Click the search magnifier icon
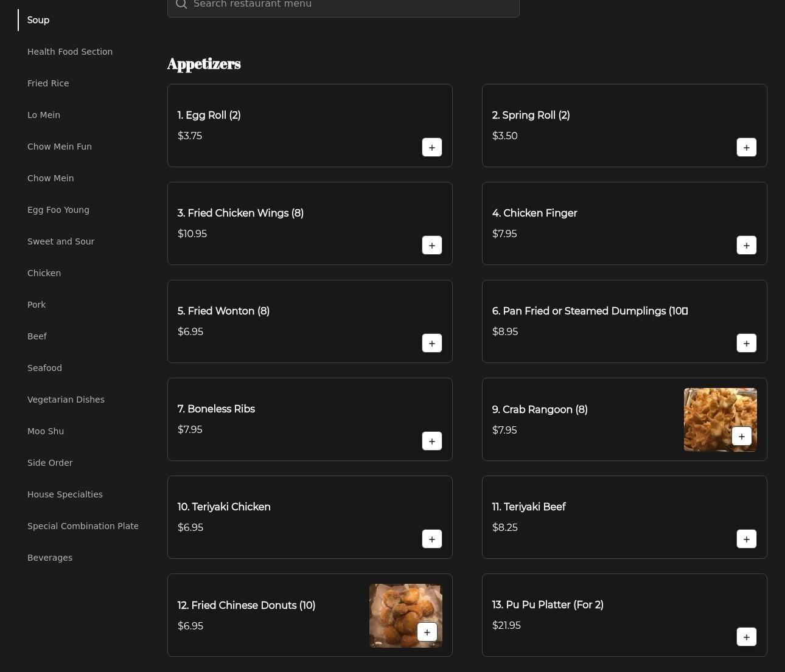785x672 pixels. (181, 4)
